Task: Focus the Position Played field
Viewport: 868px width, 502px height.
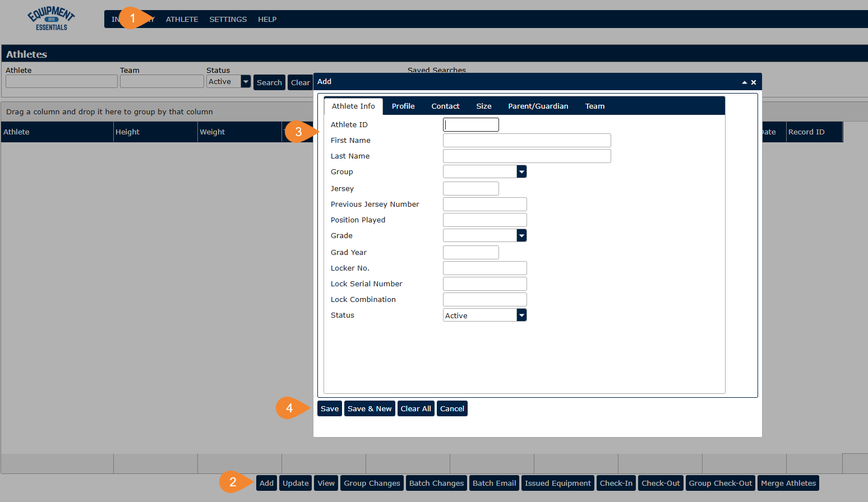Action: (485, 220)
